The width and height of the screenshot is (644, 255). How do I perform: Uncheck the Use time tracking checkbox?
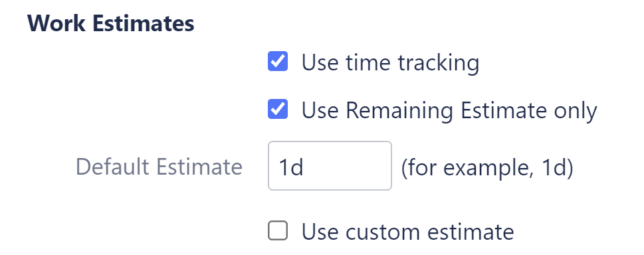point(278,62)
